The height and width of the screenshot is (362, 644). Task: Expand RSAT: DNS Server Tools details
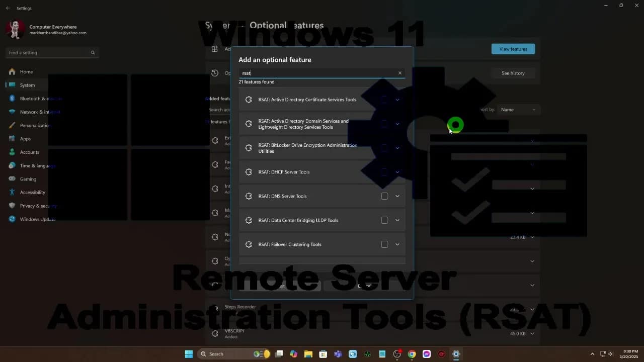397,196
